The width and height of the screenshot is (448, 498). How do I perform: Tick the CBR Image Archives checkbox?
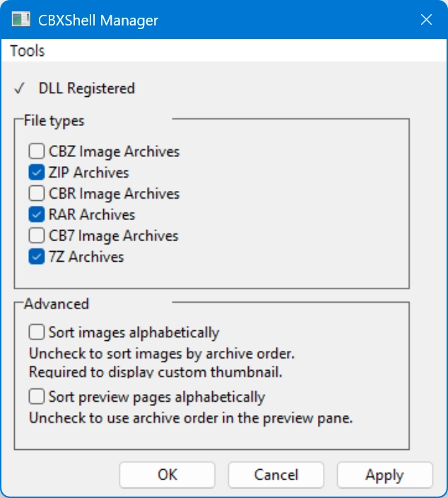37,194
